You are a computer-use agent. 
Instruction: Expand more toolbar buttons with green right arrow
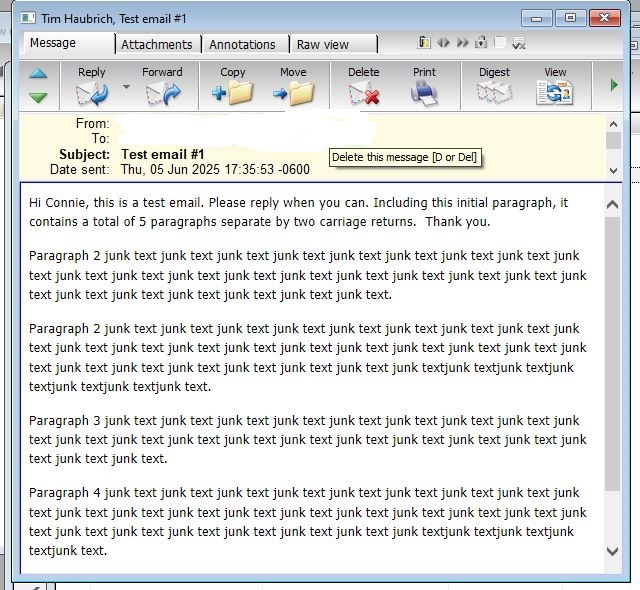click(614, 86)
